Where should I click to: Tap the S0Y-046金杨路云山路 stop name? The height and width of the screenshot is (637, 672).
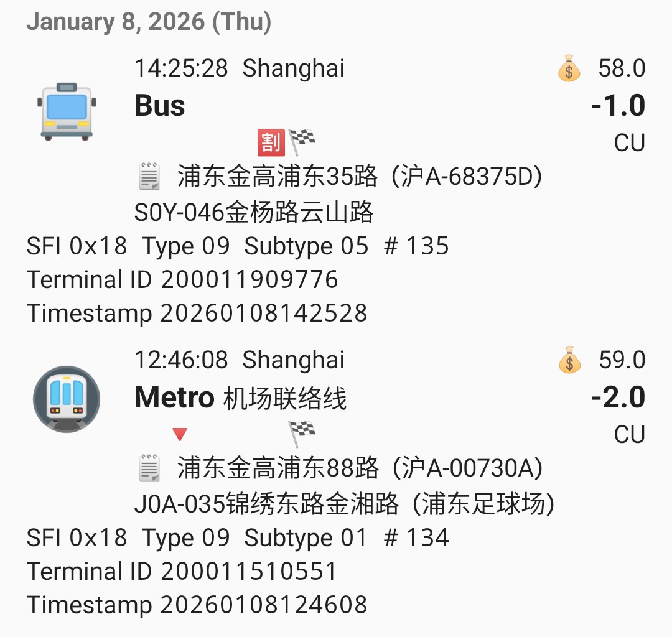click(x=254, y=213)
